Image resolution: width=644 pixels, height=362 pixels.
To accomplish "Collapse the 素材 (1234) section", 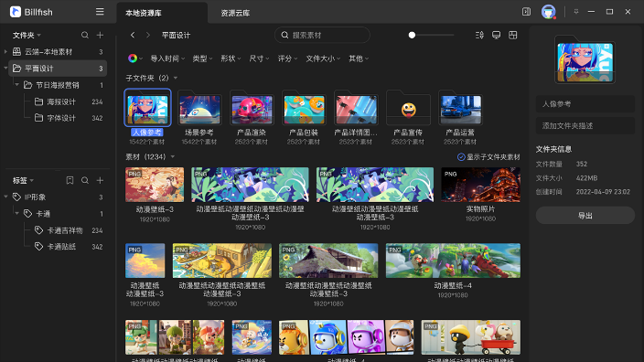I will (173, 157).
